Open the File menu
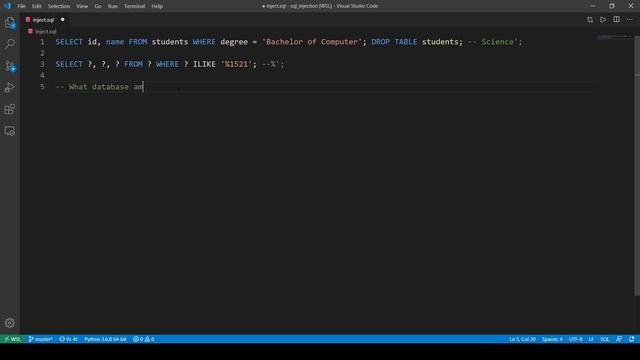This screenshot has width=640, height=360. [x=21, y=6]
